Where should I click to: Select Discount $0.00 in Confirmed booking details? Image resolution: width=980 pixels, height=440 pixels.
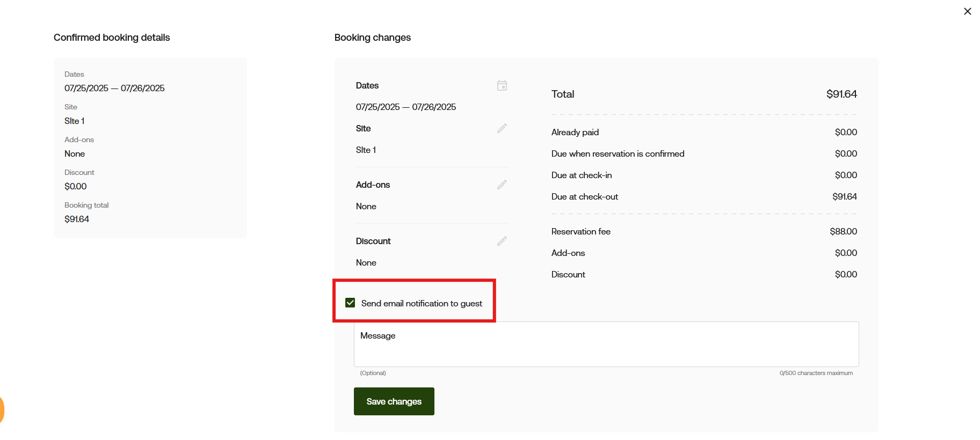[76, 186]
